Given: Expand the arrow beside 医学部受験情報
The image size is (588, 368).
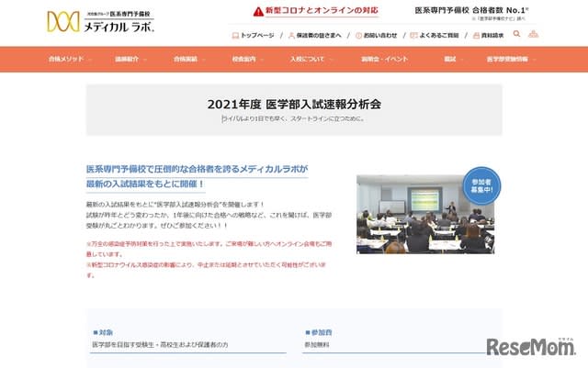Looking at the screenshot, I should (x=534, y=60).
